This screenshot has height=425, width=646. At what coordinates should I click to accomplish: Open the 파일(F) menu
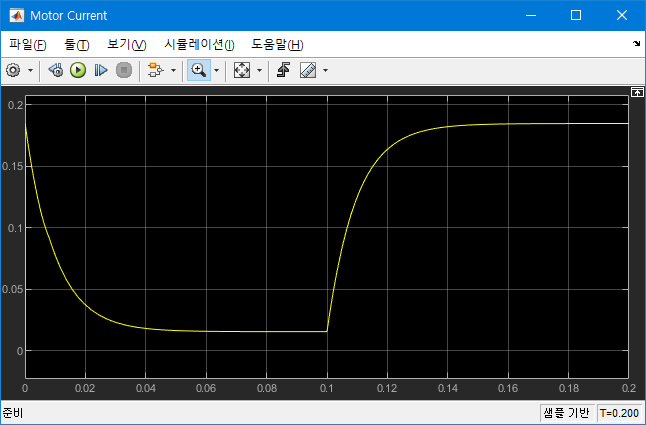[28, 44]
